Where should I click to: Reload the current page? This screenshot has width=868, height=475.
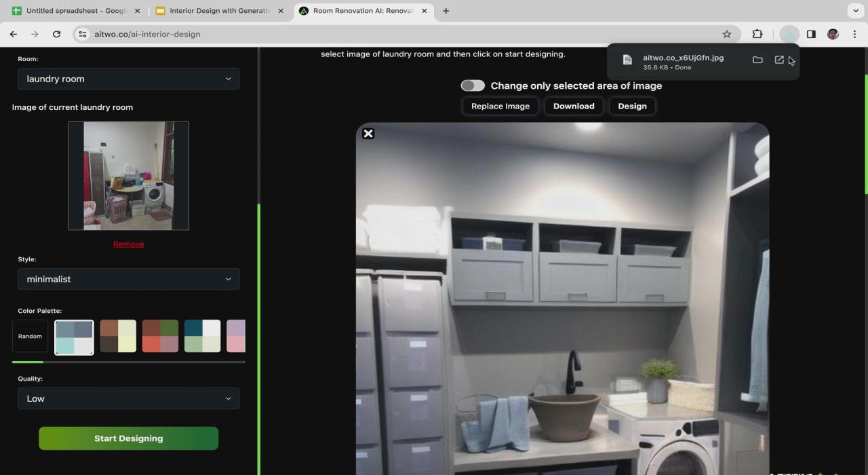point(56,34)
